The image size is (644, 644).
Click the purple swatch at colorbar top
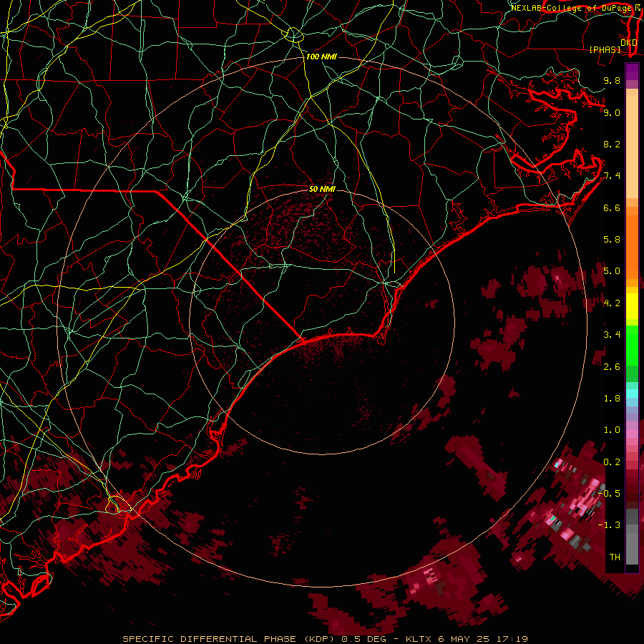coord(632,72)
